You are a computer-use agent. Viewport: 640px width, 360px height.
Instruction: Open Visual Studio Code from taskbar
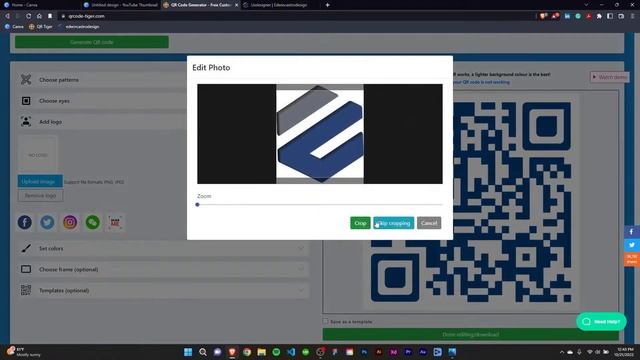291,352
